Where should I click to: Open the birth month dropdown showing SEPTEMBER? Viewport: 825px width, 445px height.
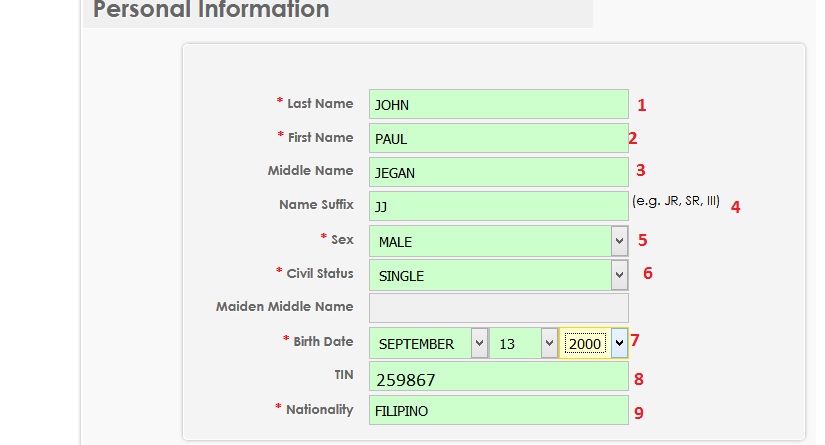(x=429, y=343)
